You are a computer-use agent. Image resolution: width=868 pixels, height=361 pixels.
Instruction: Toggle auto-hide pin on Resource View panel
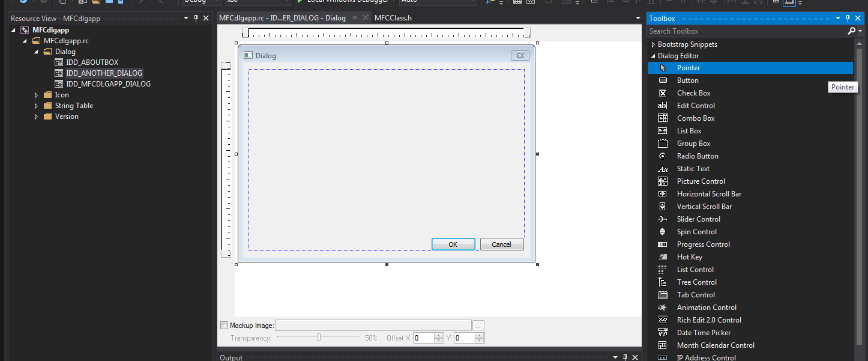196,18
